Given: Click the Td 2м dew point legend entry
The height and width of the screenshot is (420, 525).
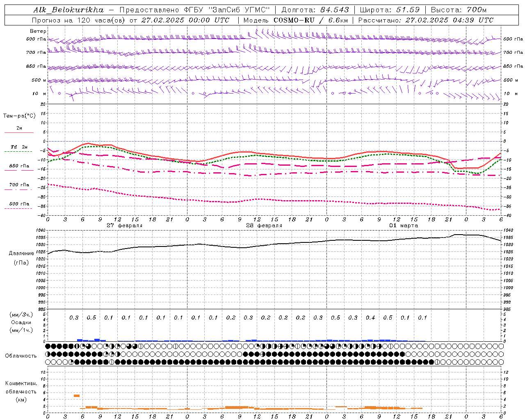Looking at the screenshot, I should point(19,147).
